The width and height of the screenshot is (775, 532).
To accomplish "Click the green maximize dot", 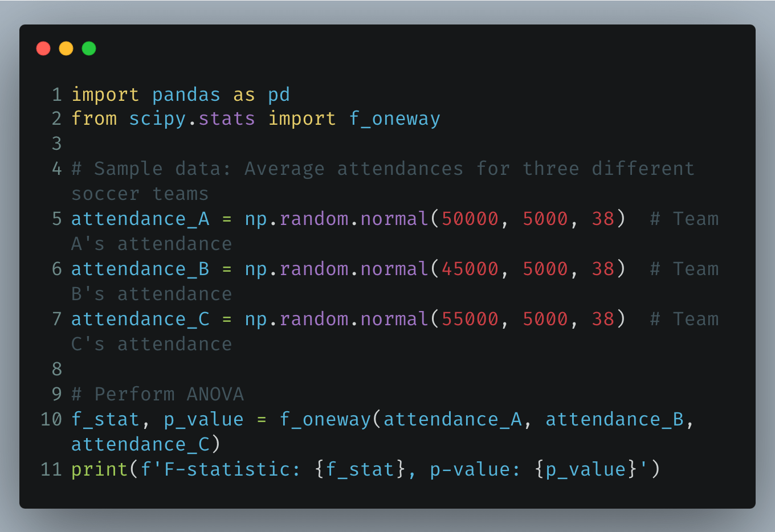I will (x=89, y=48).
